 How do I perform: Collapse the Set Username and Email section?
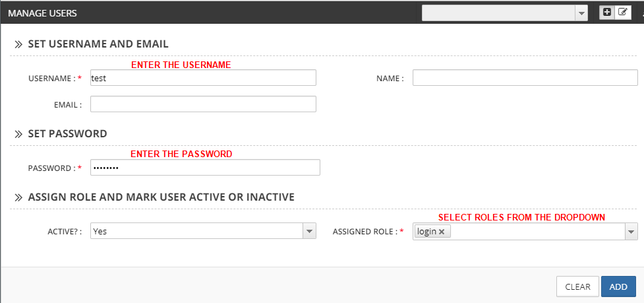(18, 44)
